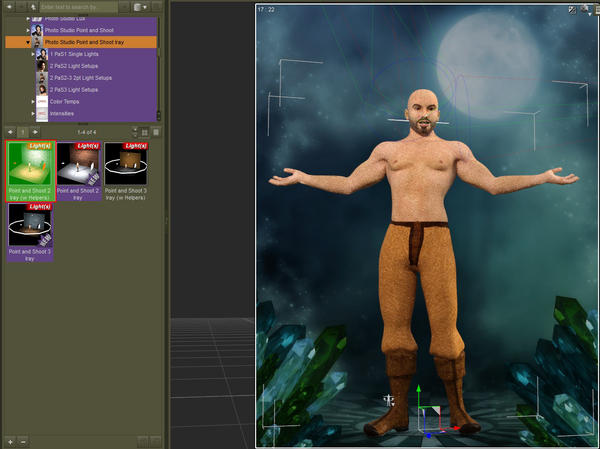The height and width of the screenshot is (449, 600).
Task: Switch library to grid thumbnail view
Action: (145, 132)
